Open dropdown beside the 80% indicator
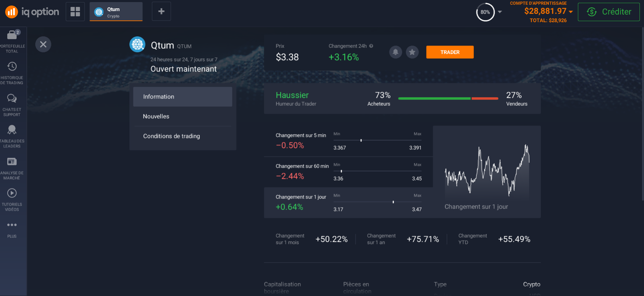Viewport: 644px width, 296px height. tap(500, 12)
